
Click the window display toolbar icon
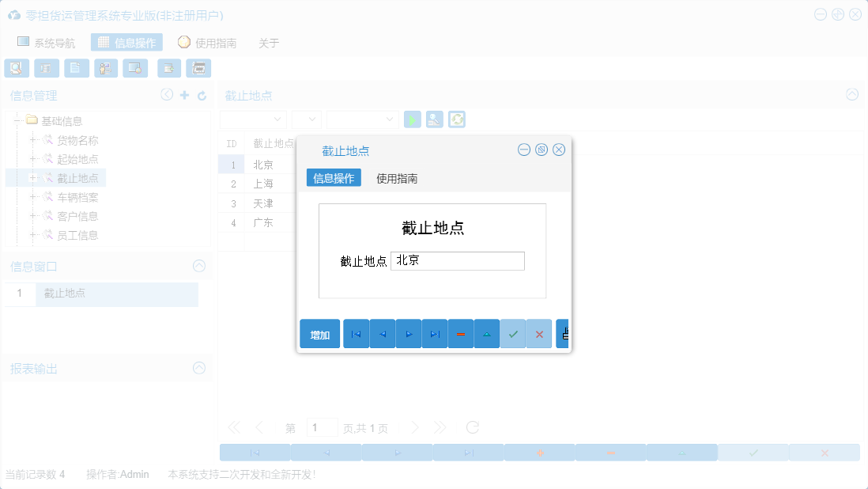(x=134, y=68)
